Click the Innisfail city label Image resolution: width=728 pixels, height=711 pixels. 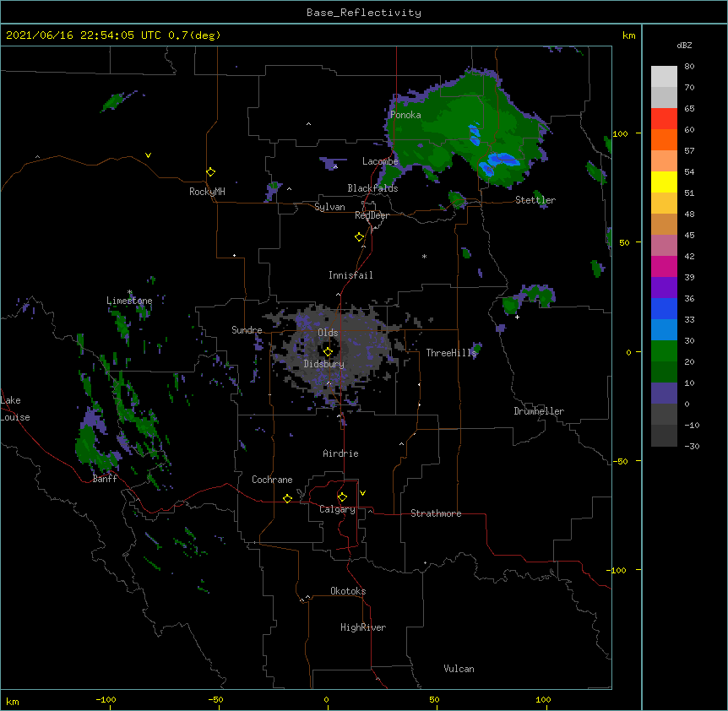click(350, 275)
